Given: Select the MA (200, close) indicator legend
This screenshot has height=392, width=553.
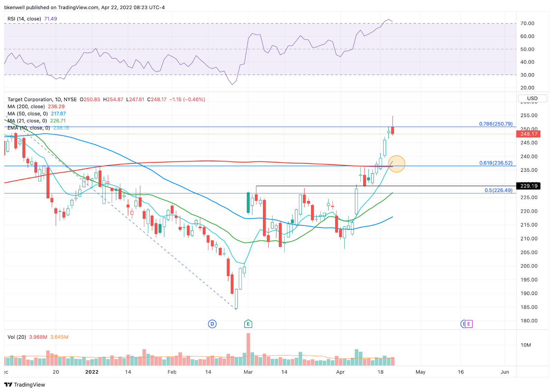Looking at the screenshot, I should coord(26,107).
